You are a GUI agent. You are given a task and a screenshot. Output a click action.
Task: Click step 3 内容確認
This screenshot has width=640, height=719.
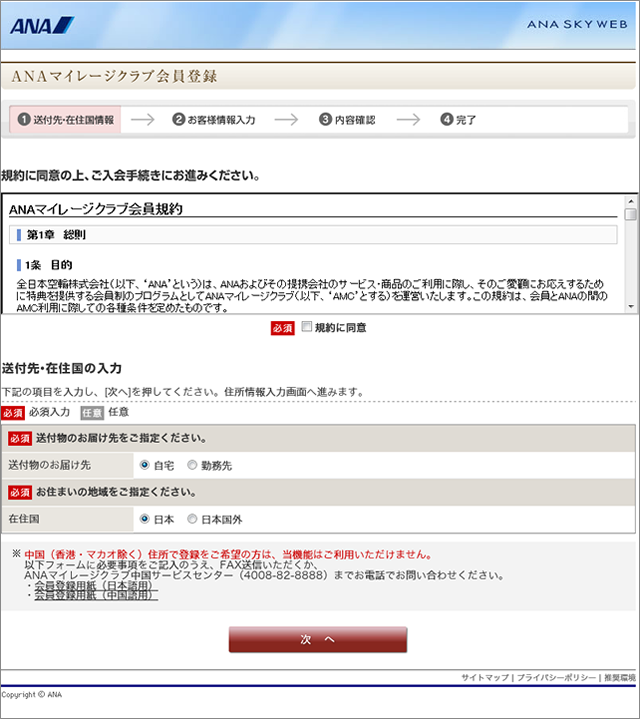pyautogui.click(x=347, y=120)
